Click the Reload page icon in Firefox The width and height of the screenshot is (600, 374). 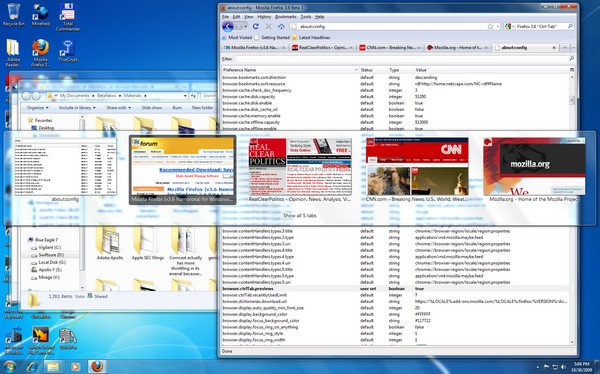coord(256,26)
